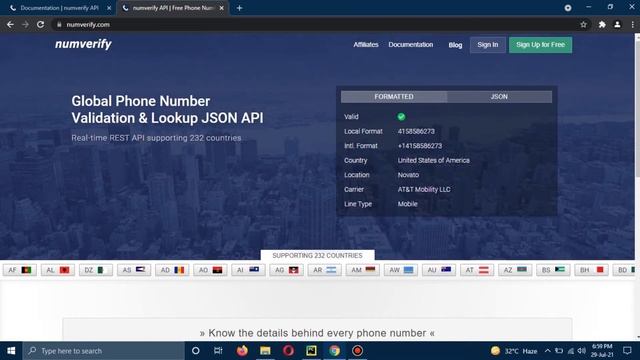
Task: Switch to FORMATTED result tab
Action: 394,97
